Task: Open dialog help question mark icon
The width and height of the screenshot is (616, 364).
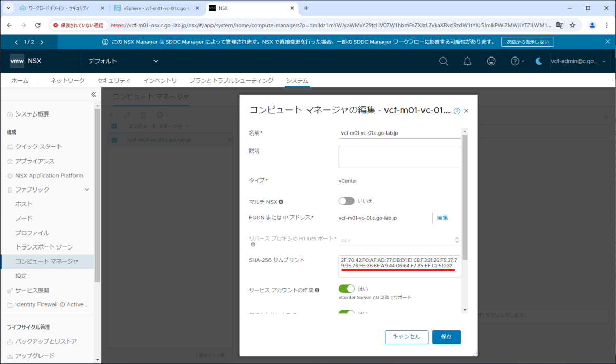Action: (x=457, y=111)
